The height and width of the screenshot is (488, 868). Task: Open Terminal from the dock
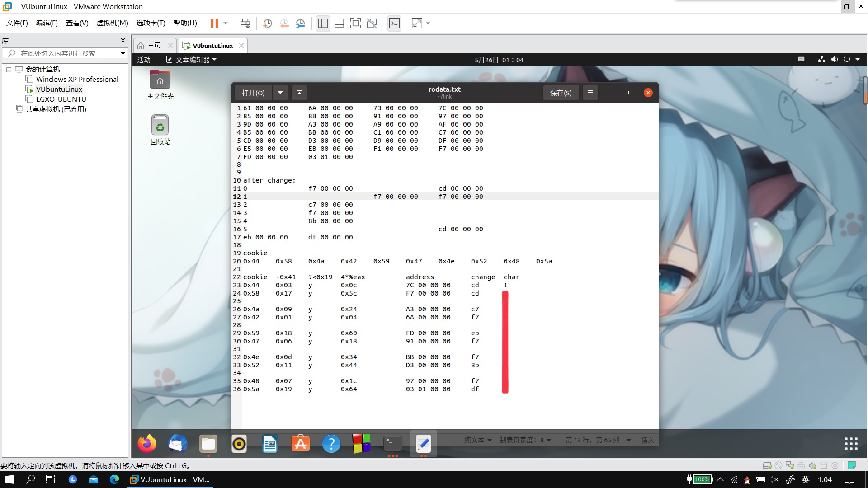(393, 444)
